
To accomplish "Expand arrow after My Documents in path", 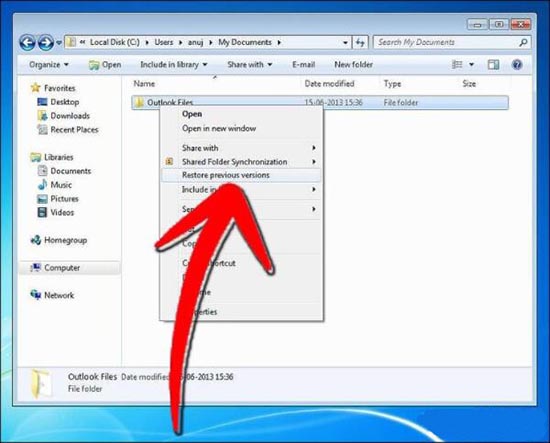I will [x=279, y=42].
